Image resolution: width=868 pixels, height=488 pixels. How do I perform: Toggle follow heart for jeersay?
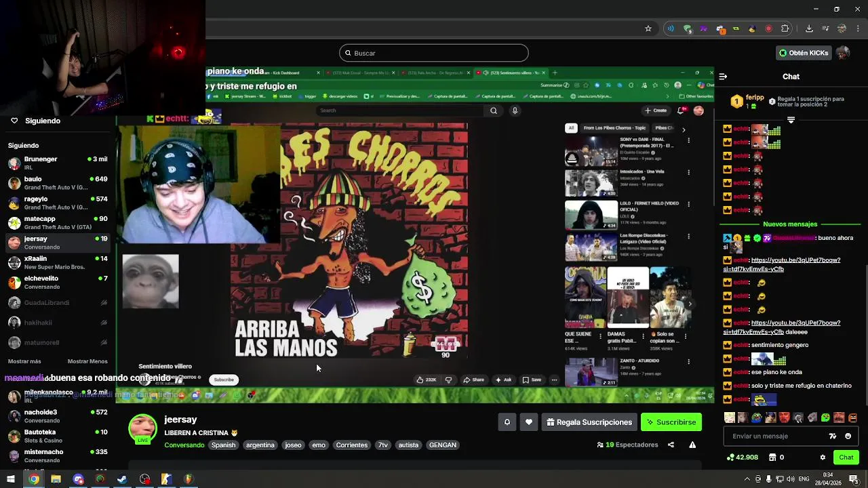point(529,422)
